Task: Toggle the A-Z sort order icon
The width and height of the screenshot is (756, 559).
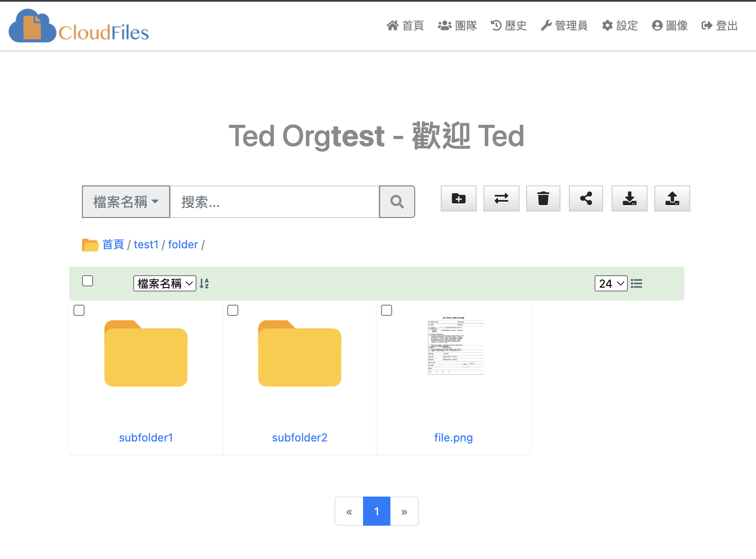Action: coord(204,283)
